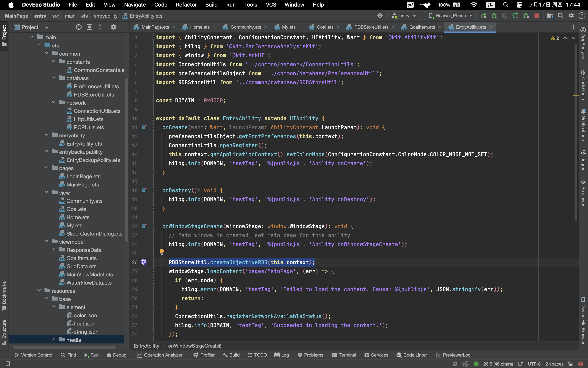This screenshot has height=368, width=588.
Task: Open the VCS menu
Action: pos(271,5)
